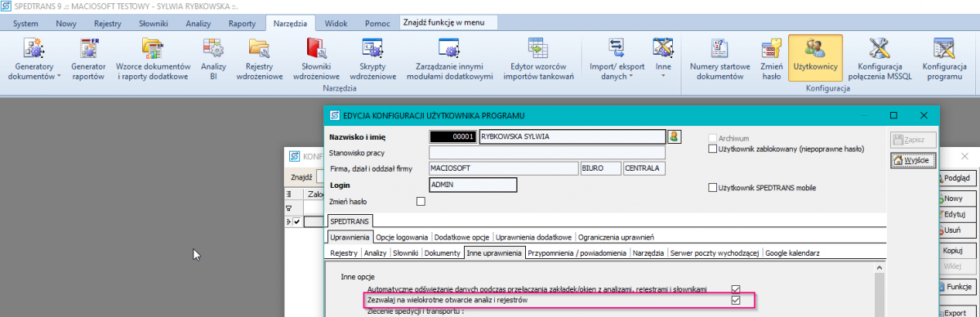The image size is (980, 317).
Task: Open Rejestry wdrożeniowe
Action: [x=259, y=60]
